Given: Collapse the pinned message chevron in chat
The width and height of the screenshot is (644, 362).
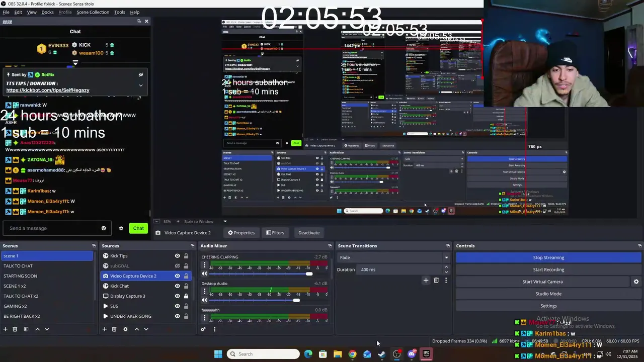Looking at the screenshot, I should [x=141, y=85].
